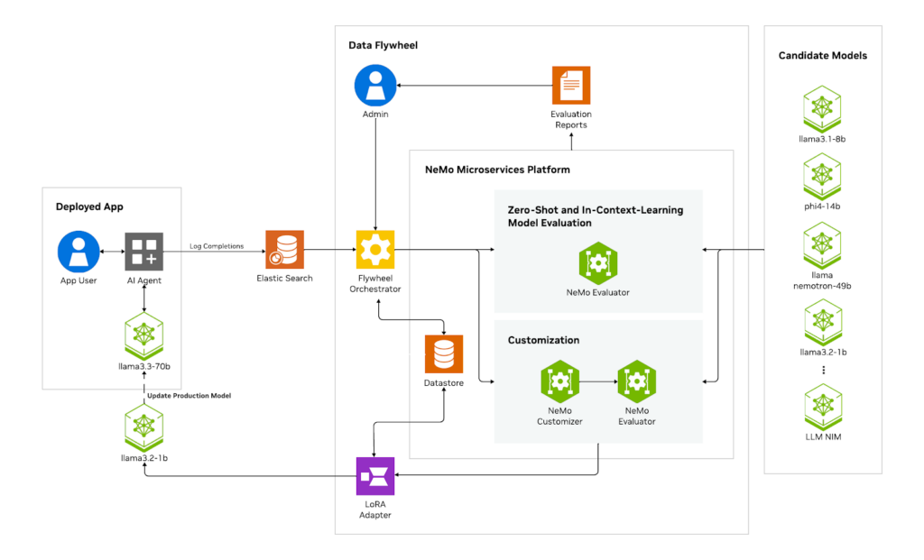The width and height of the screenshot is (924, 560).
Task: Select the llama3.1-8b candidate model icon
Action: coord(822,110)
